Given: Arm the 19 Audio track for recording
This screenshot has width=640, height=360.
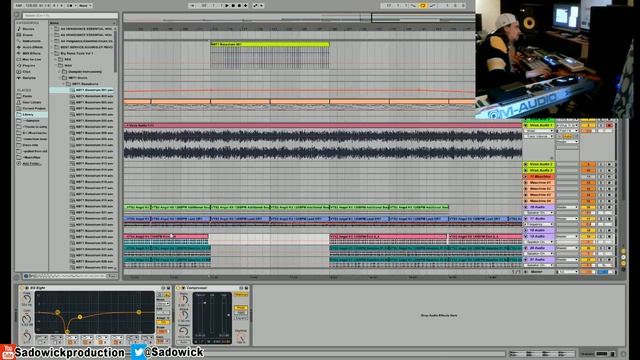Looking at the screenshot, I should pyautogui.click(x=609, y=236).
